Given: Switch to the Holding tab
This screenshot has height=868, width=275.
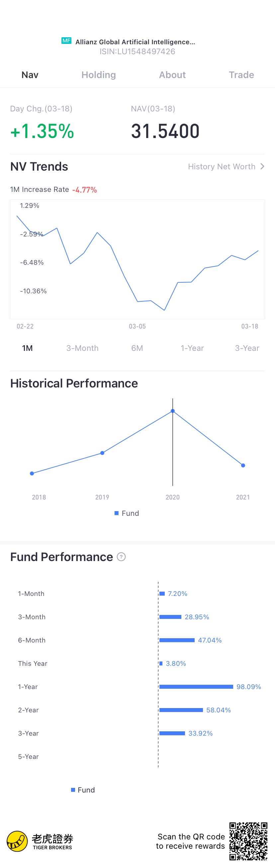Looking at the screenshot, I should pyautogui.click(x=99, y=75).
